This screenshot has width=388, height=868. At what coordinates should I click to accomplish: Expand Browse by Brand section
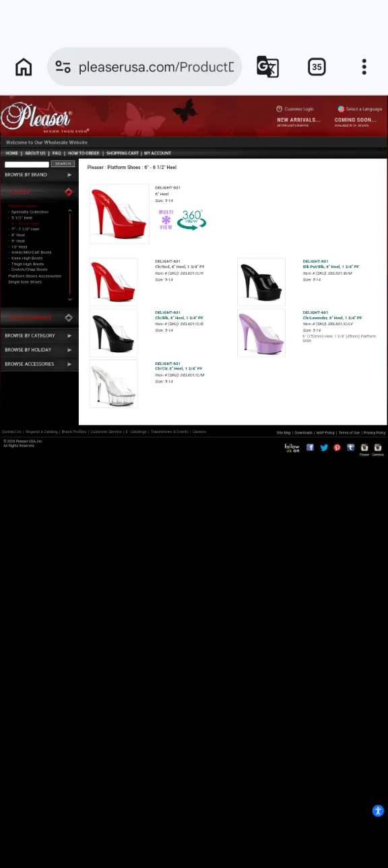pyautogui.click(x=39, y=174)
